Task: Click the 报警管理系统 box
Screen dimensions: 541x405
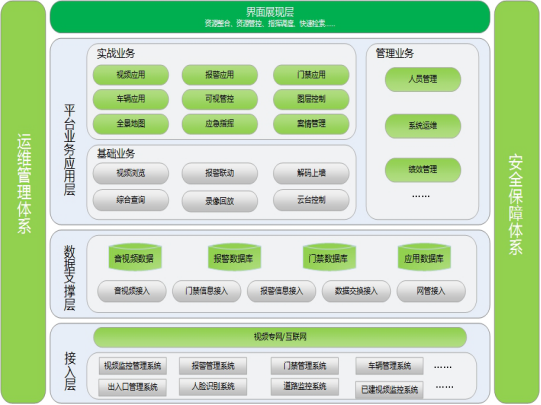Action: (213, 366)
